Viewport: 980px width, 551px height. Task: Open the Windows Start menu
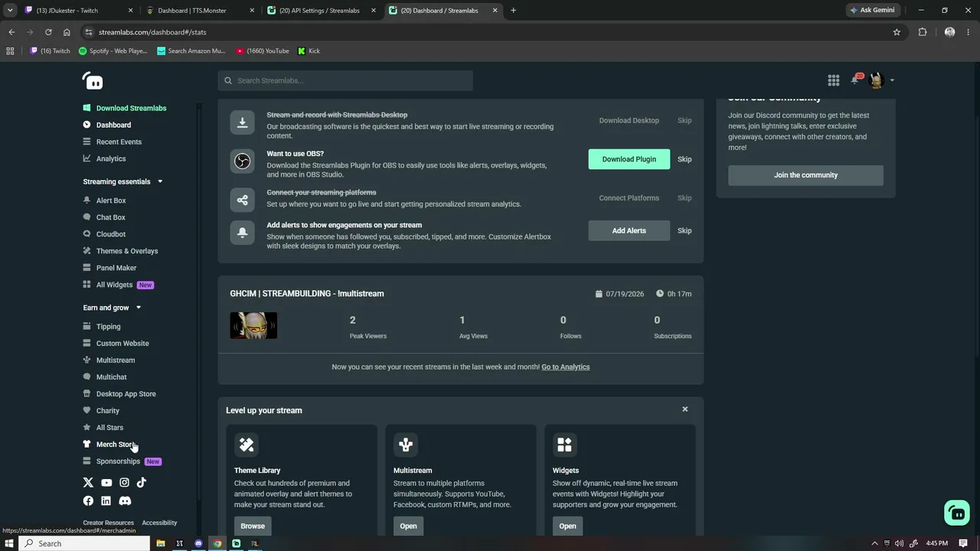(10, 543)
